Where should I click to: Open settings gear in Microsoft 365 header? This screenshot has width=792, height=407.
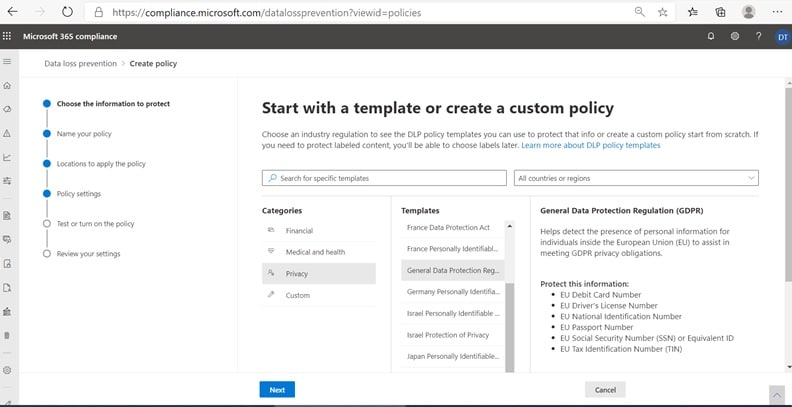click(735, 36)
